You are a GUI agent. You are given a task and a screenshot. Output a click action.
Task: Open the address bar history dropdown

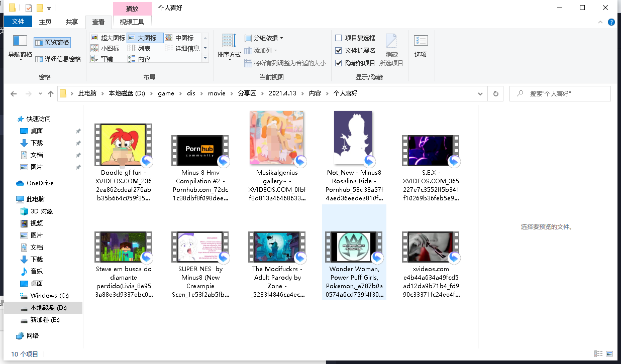click(481, 94)
